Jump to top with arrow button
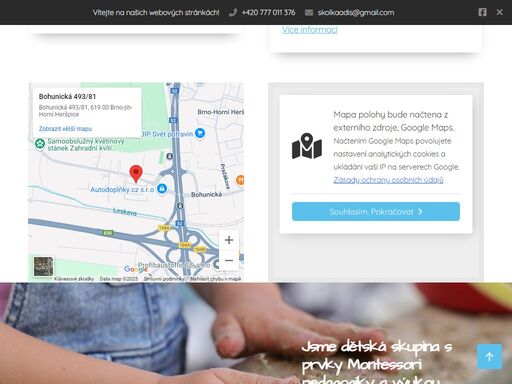Screen dimensions: 512x384 coord(489,356)
